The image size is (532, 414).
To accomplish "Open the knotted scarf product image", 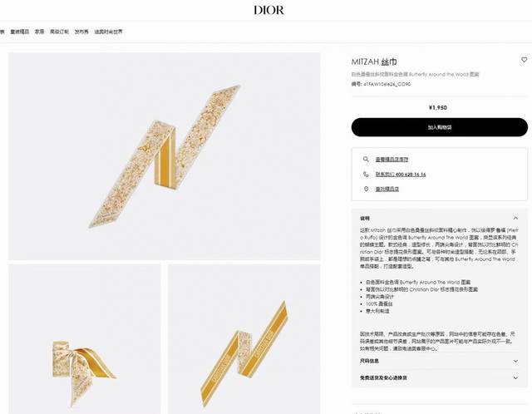I will [x=85, y=338].
